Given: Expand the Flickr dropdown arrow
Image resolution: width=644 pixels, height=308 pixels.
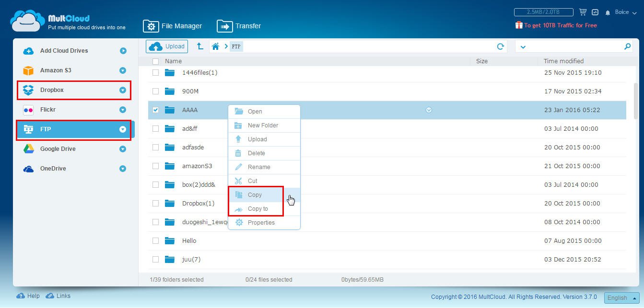Looking at the screenshot, I should click(x=123, y=110).
